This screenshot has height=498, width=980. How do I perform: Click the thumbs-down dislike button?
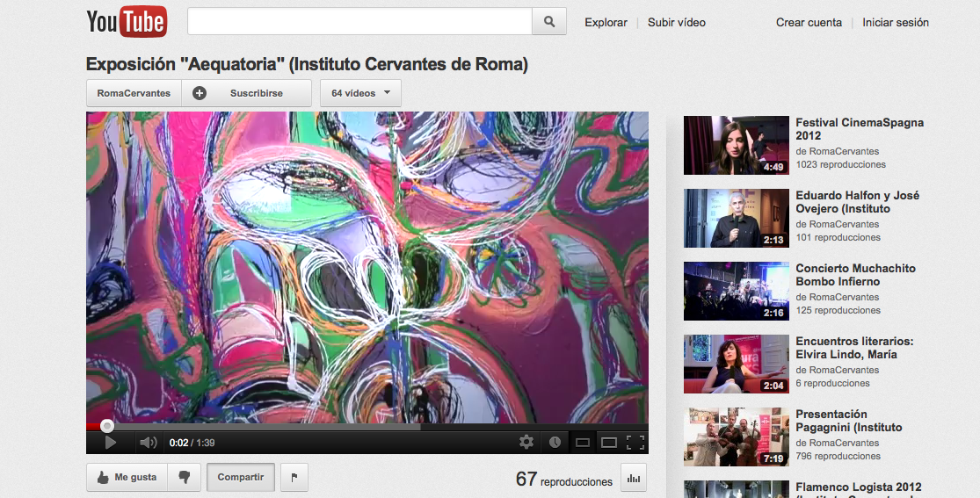point(185,478)
